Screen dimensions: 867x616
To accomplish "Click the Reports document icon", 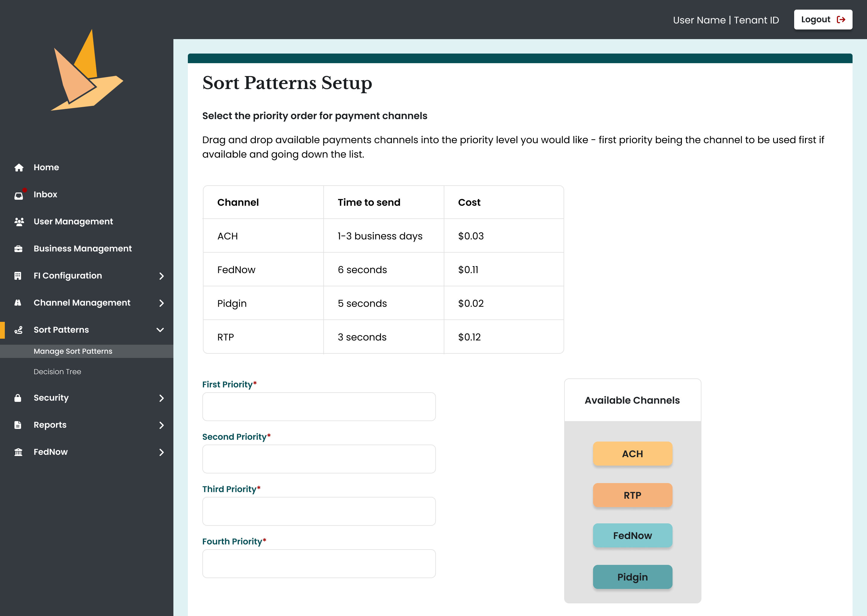I will 18,425.
